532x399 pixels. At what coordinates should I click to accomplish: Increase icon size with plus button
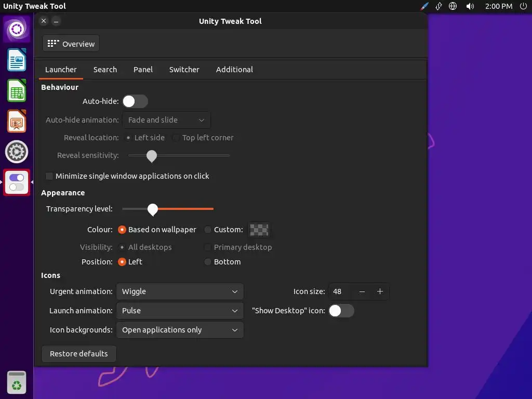point(380,291)
